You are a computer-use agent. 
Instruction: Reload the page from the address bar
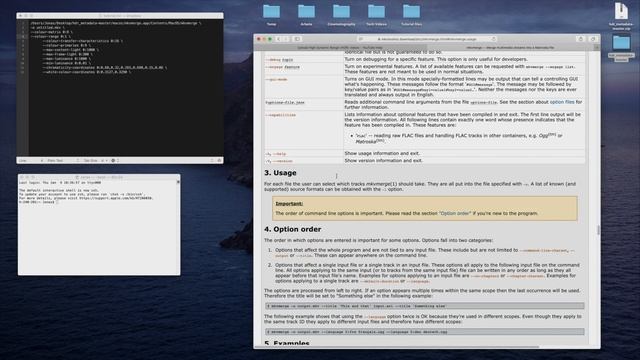coord(493,39)
